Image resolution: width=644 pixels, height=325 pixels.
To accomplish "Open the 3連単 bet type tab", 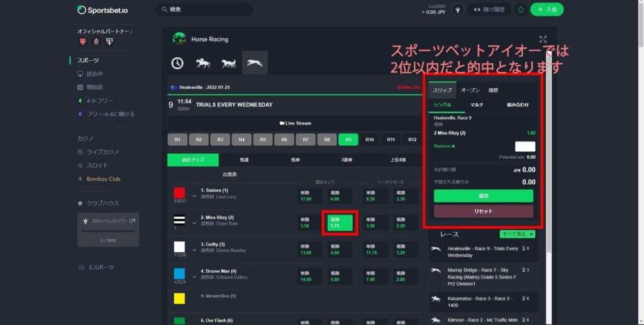I will point(347,160).
